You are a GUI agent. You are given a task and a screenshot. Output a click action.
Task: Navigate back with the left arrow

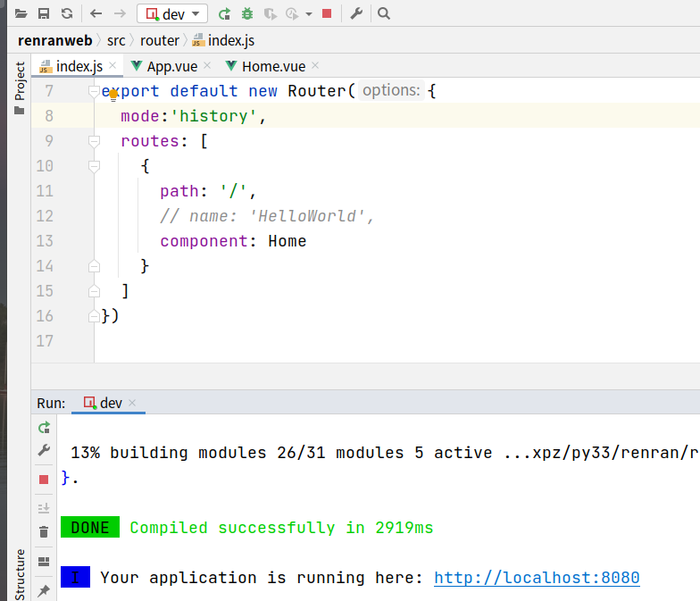point(96,13)
